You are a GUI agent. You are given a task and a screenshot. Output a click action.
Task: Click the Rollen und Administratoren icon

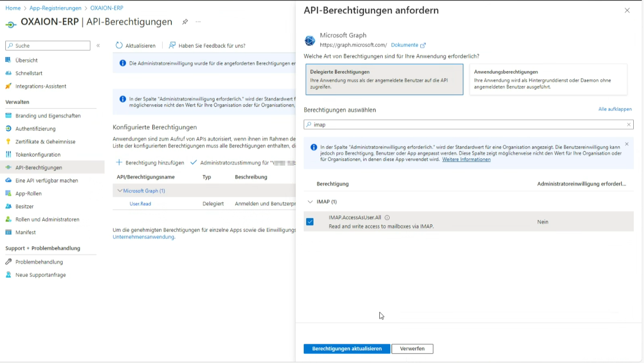[8, 219]
